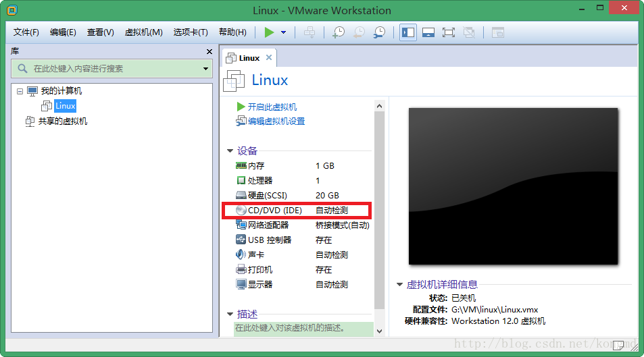644x357 pixels.
Task: Click the 打印机 printer icon
Action: (241, 269)
